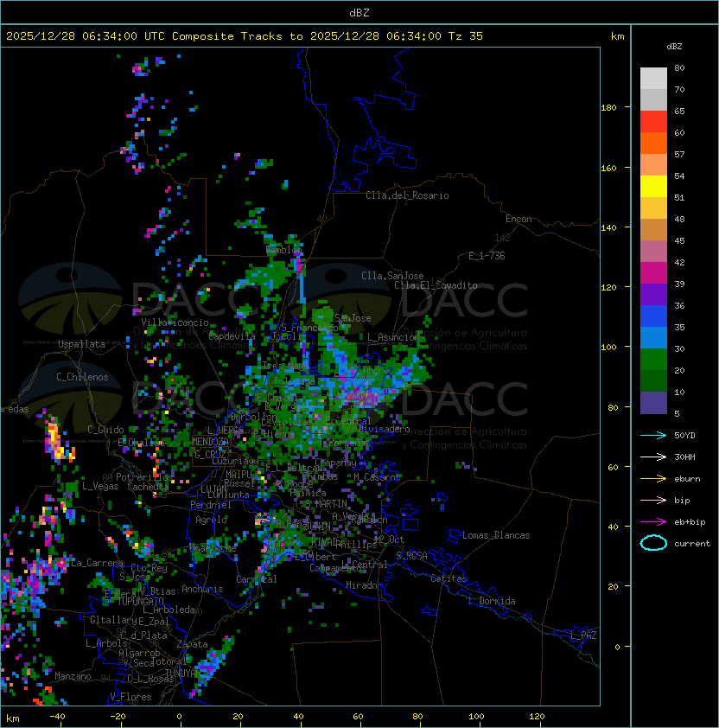The width and height of the screenshot is (719, 728).
Task: Click the cyan 'current' ellipse in legend
Action: [653, 543]
